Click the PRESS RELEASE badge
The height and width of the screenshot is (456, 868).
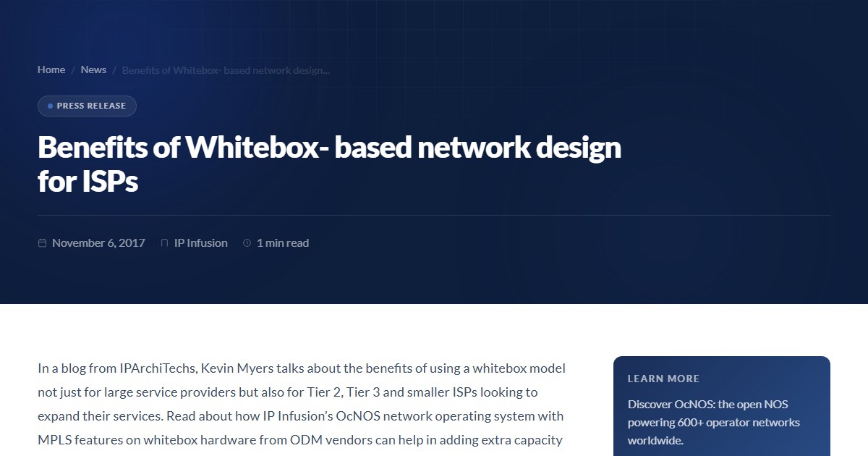pyautogui.click(x=87, y=106)
